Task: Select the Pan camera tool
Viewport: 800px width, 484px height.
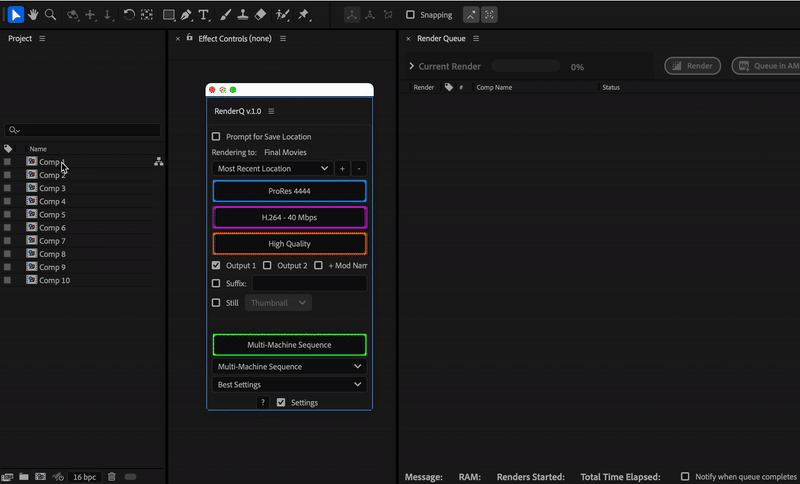Action: click(90, 15)
